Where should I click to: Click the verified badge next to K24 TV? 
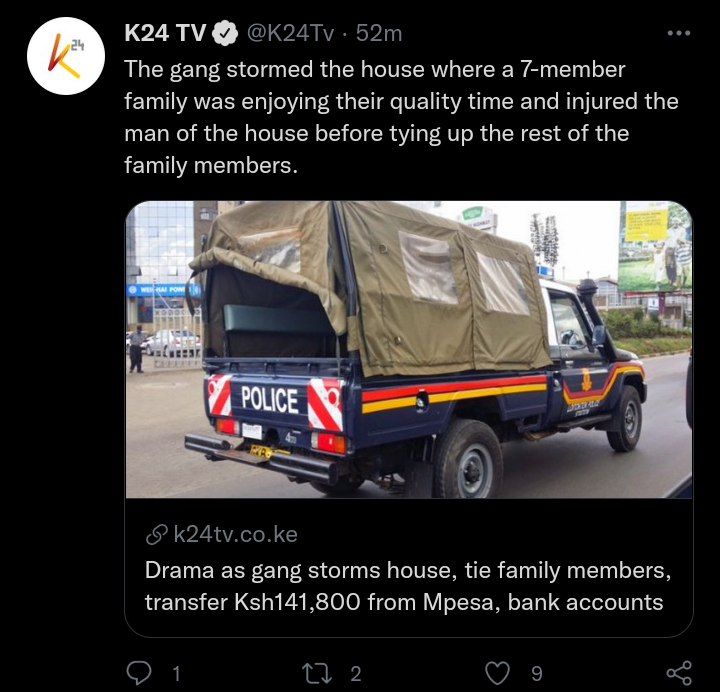[224, 33]
